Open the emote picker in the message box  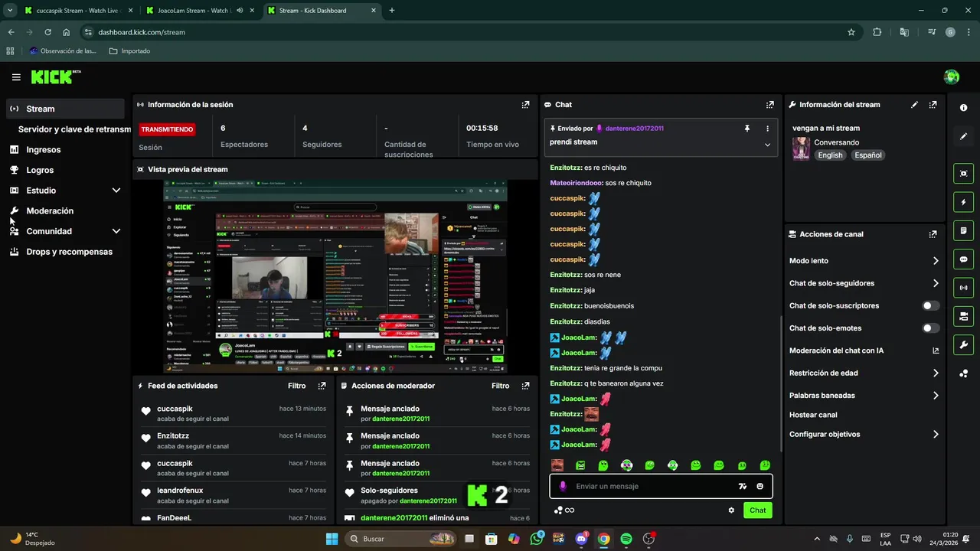759,486
